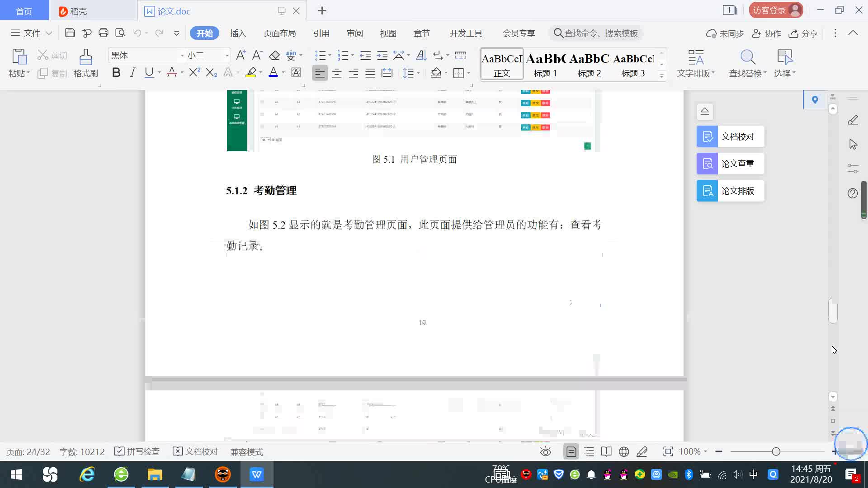Expand the font name dropdown showing 黑体
The image size is (868, 488).
182,56
